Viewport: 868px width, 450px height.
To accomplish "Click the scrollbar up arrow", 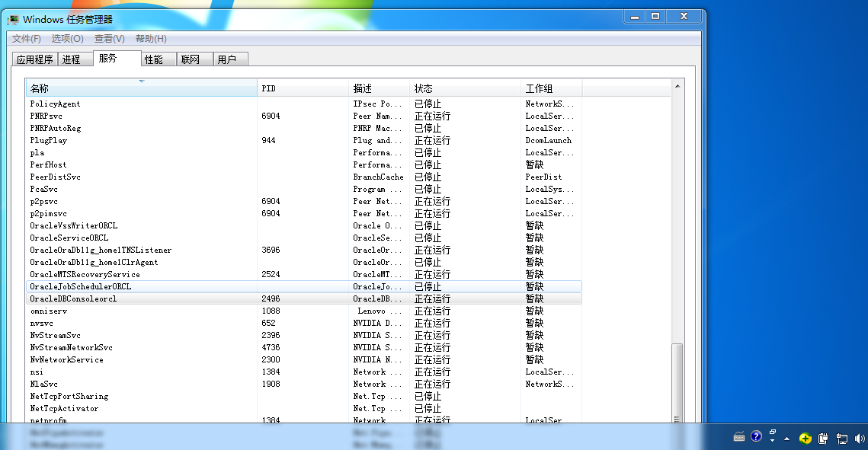I will pyautogui.click(x=677, y=86).
